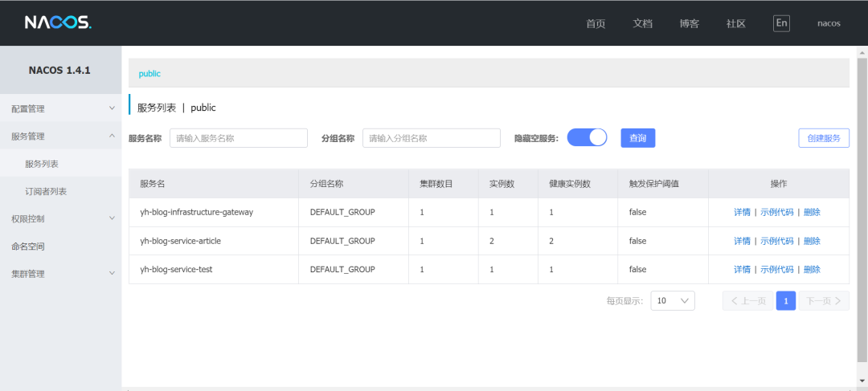Delete the yh-blog-service-test service
This screenshot has height=391, width=868.
(812, 269)
